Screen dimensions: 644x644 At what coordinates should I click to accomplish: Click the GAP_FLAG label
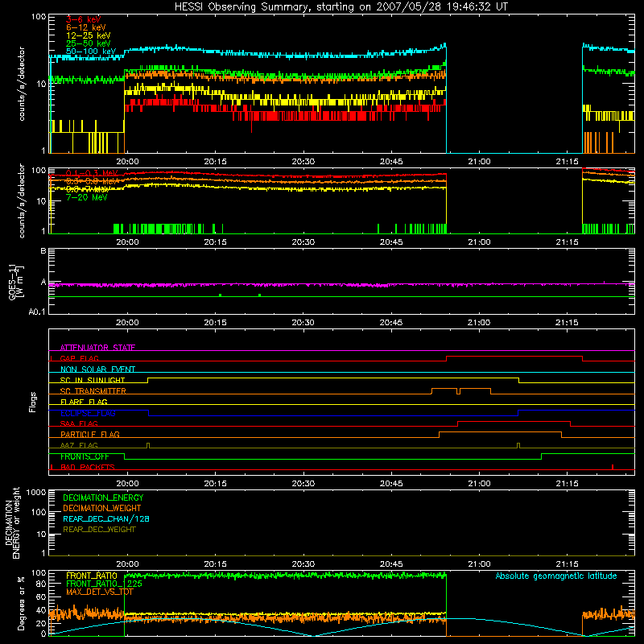(79, 358)
